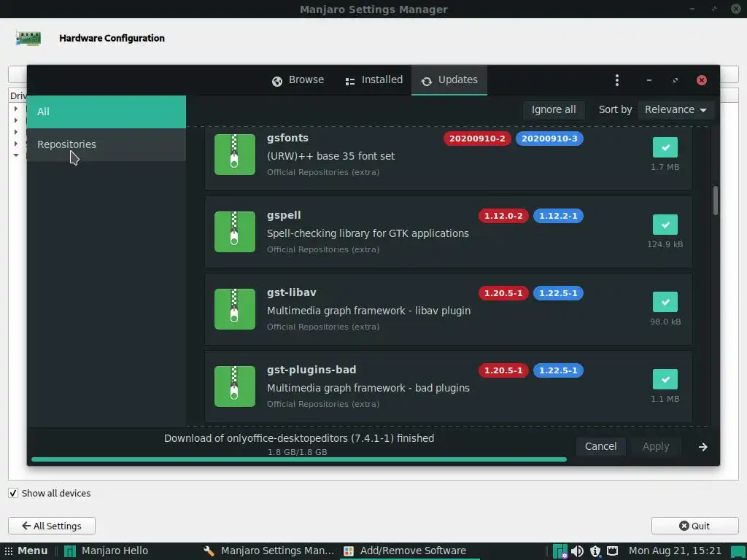Screen dimensions: 747x560
Task: Expand the first driver tree row
Action: [x=16, y=109]
